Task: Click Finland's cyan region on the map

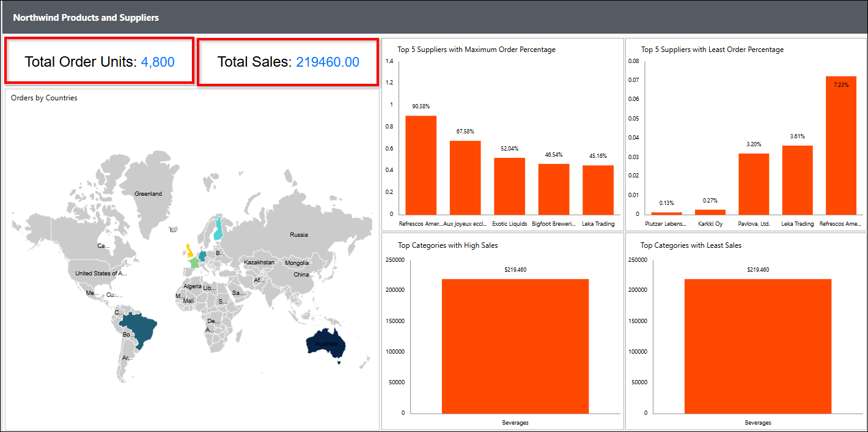Action: coord(218,229)
